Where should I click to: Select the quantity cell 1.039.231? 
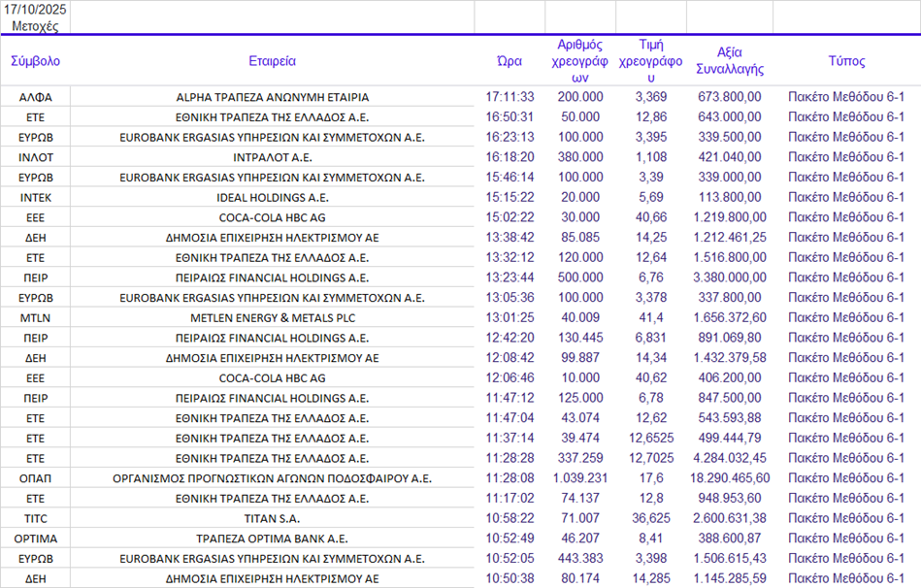click(x=580, y=478)
